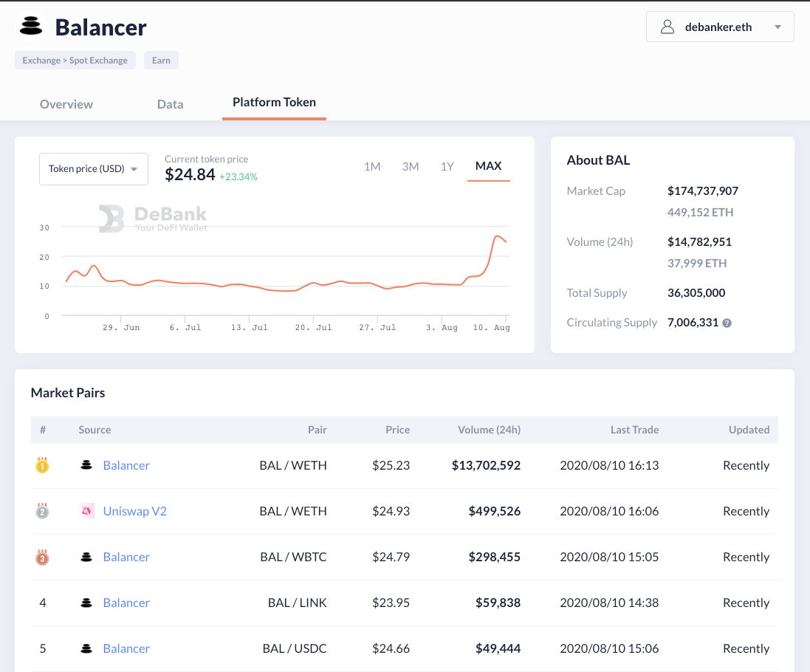Click the silver rank 2 medal icon
Screen dimensions: 810x672
[42, 511]
